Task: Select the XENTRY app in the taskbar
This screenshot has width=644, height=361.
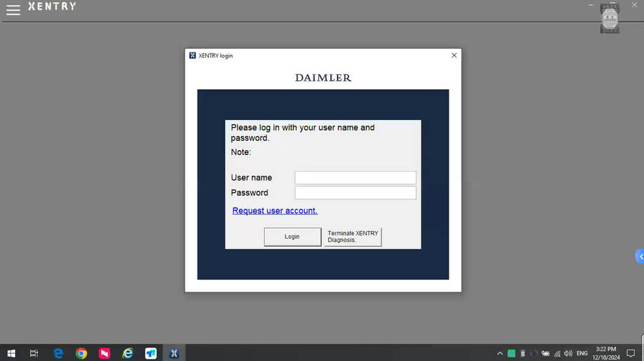Action: pos(174,353)
